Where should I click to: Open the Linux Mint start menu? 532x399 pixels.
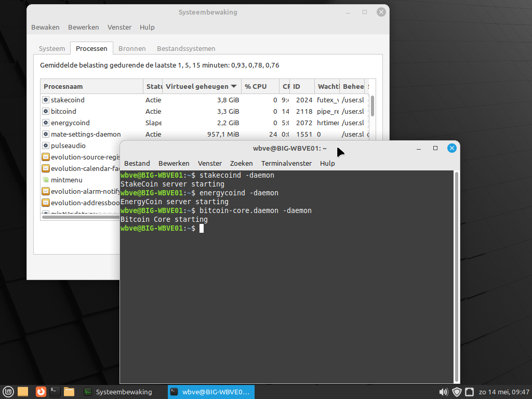click(8, 392)
